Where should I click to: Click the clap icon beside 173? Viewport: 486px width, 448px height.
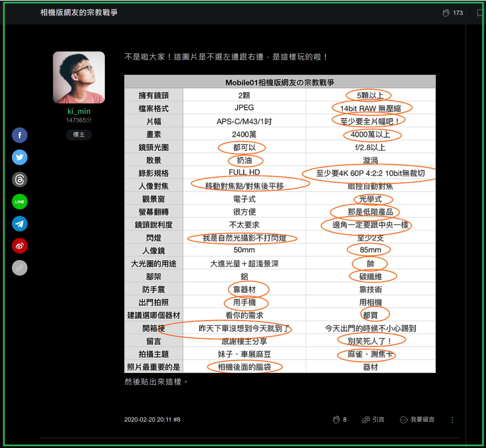(446, 13)
